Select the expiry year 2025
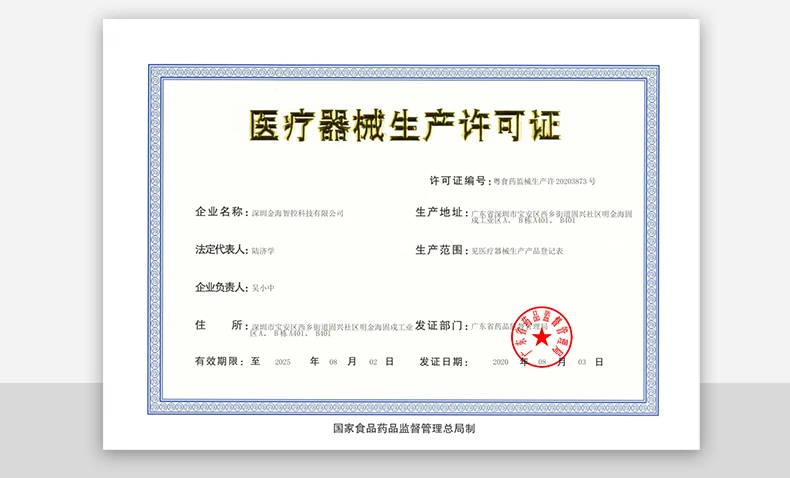The height and width of the screenshot is (478, 790). (283, 362)
